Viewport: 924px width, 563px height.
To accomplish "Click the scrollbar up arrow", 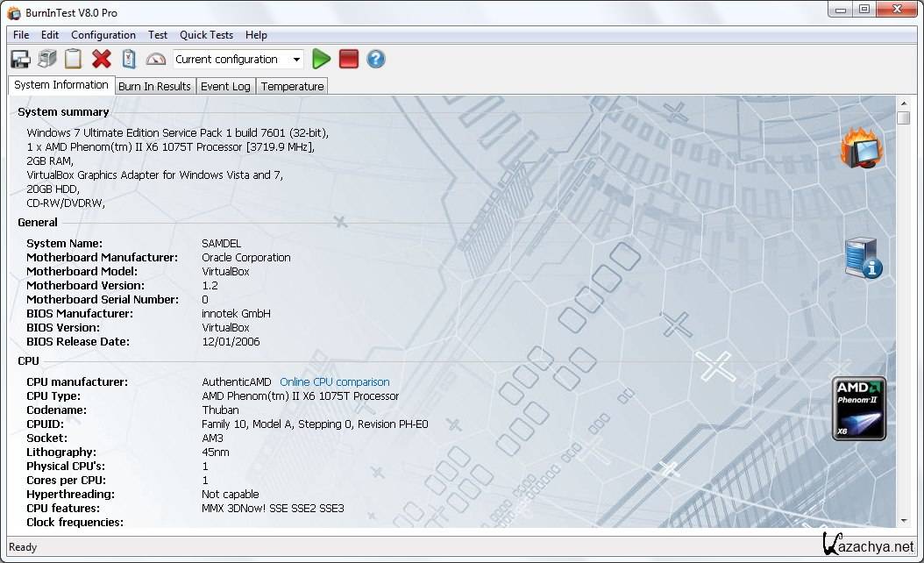I will 903,103.
